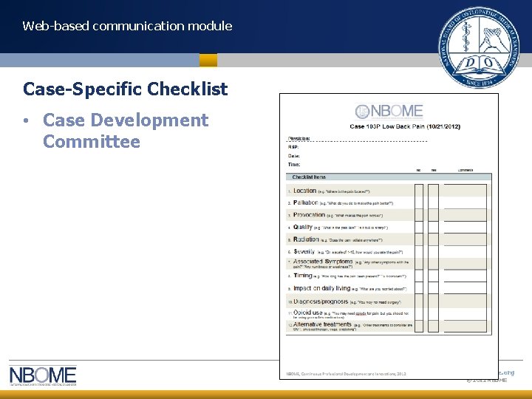Click the NBOME logo atop the checklist form
Viewport: 532px width, 399px height.
click(389, 112)
